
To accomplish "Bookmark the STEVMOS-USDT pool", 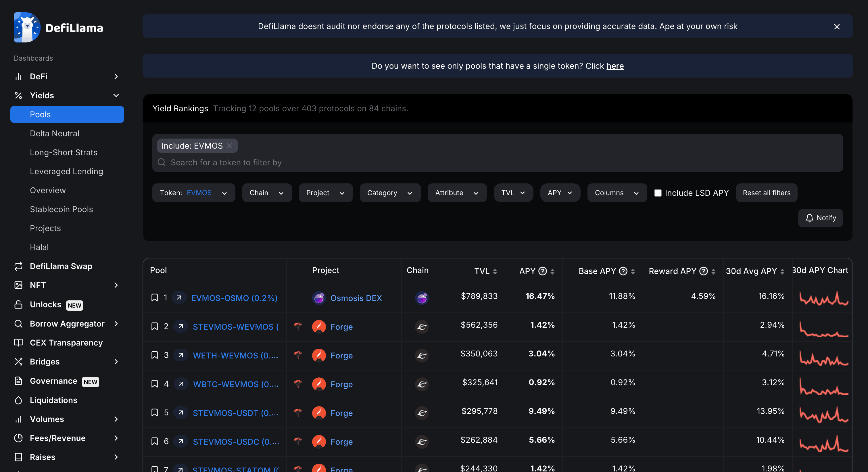I will click(x=155, y=412).
